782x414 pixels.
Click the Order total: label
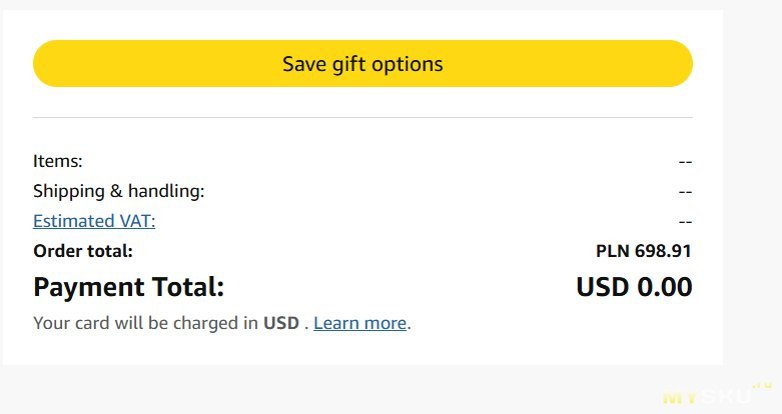pyautogui.click(x=83, y=251)
